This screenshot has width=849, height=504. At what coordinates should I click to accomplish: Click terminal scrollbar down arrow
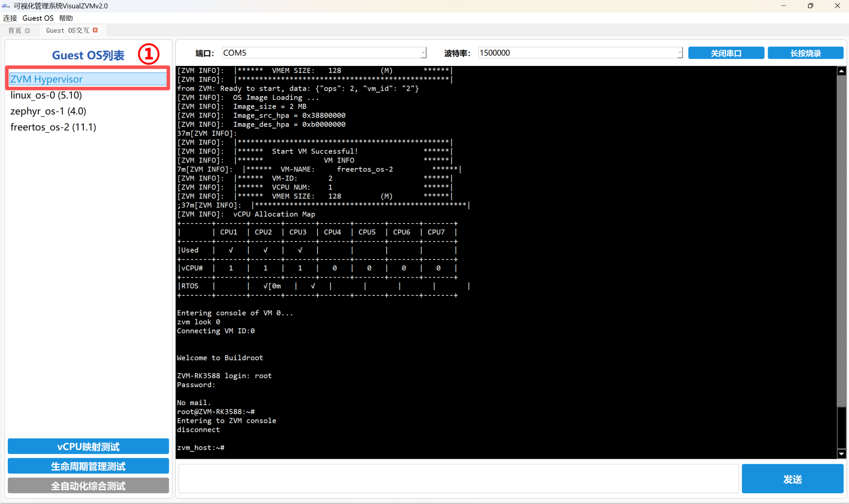pyautogui.click(x=841, y=454)
